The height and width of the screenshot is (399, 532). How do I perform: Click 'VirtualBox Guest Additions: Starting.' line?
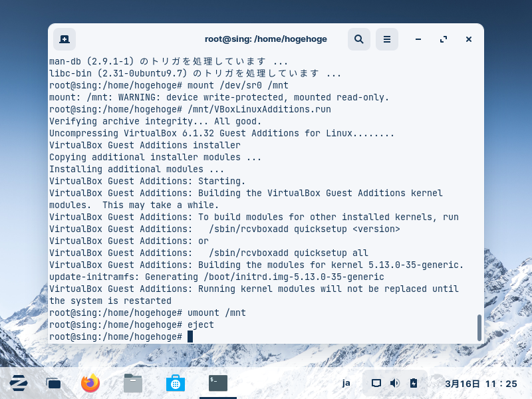(x=147, y=181)
